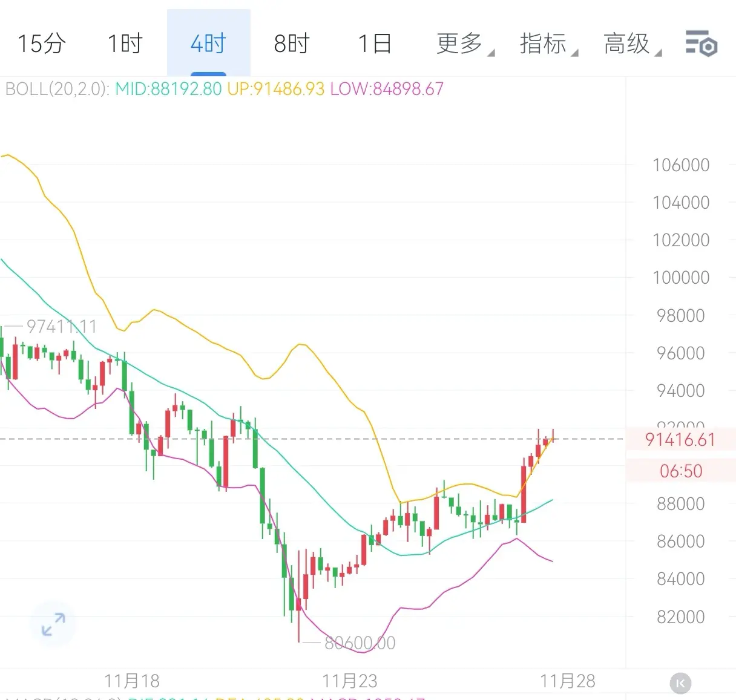Tap the current price tag 91416.61
Screen dimensions: 736x700
click(680, 439)
